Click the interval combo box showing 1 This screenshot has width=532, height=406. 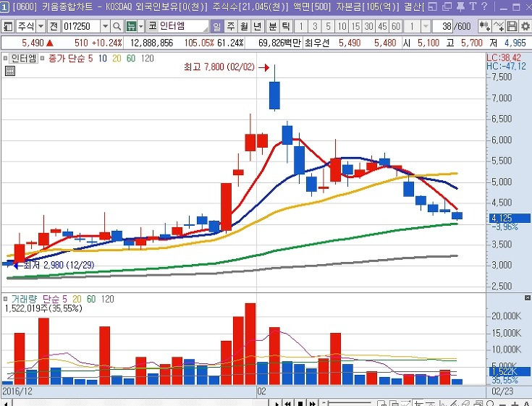pos(413,26)
